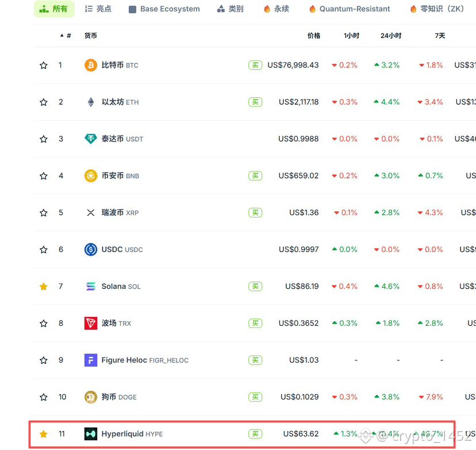Sort by 7天 column header
The width and height of the screenshot is (476, 450).
pos(440,36)
